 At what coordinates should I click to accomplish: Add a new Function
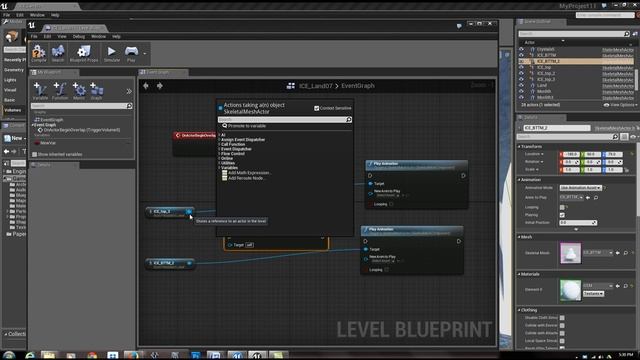(60, 91)
